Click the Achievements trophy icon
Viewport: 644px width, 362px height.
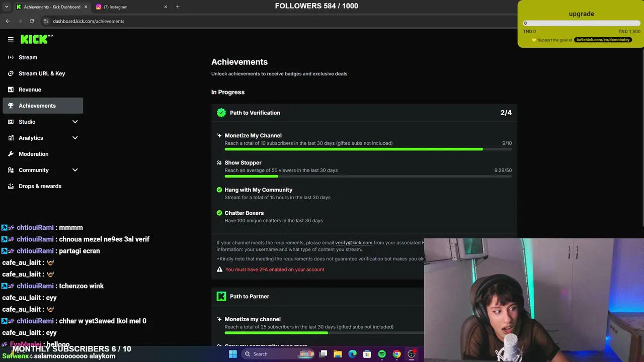[x=11, y=106]
